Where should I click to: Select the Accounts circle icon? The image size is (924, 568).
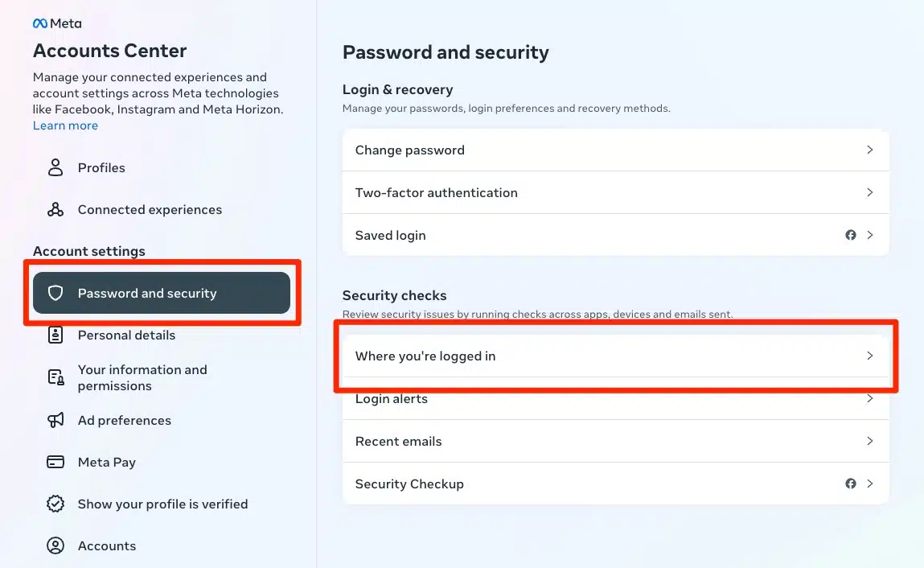55,545
